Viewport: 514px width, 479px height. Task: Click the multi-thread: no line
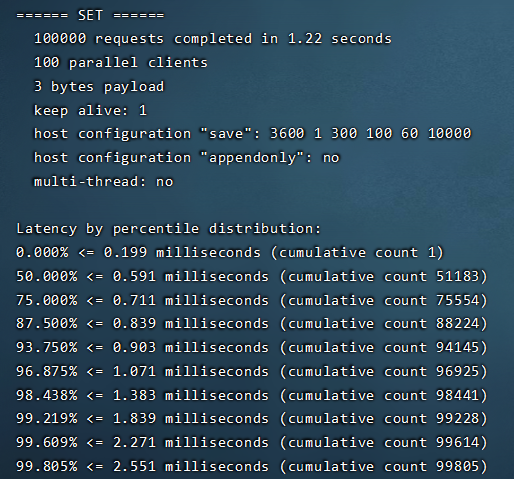point(104,182)
